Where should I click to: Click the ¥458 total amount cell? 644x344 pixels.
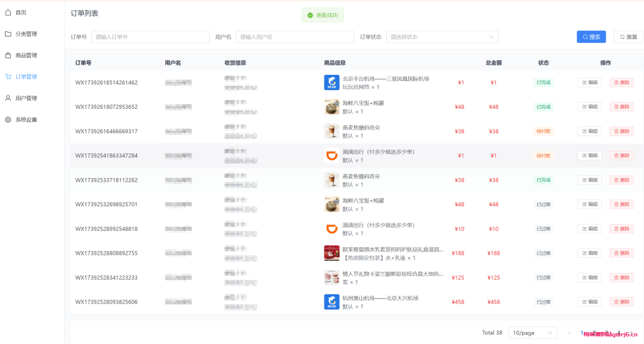click(494, 302)
